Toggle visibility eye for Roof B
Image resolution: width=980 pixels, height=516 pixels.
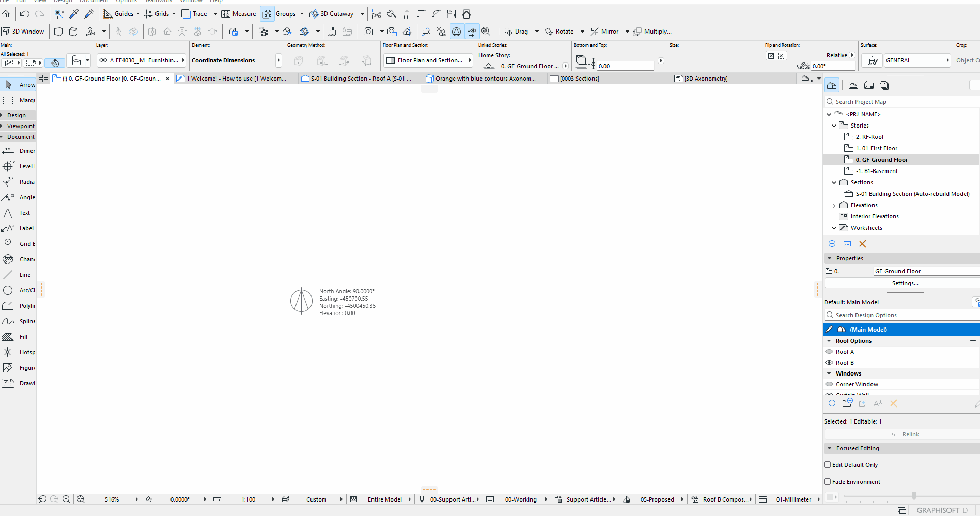click(829, 363)
